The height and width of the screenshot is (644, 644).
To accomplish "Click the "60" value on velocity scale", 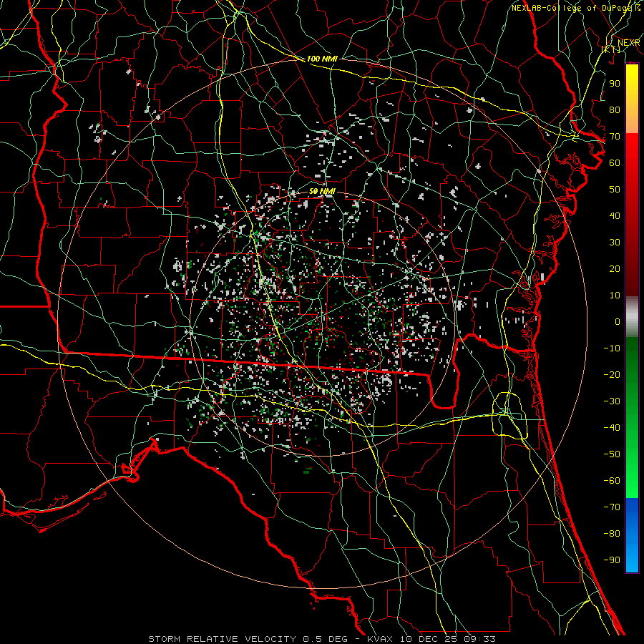I will pos(615,162).
